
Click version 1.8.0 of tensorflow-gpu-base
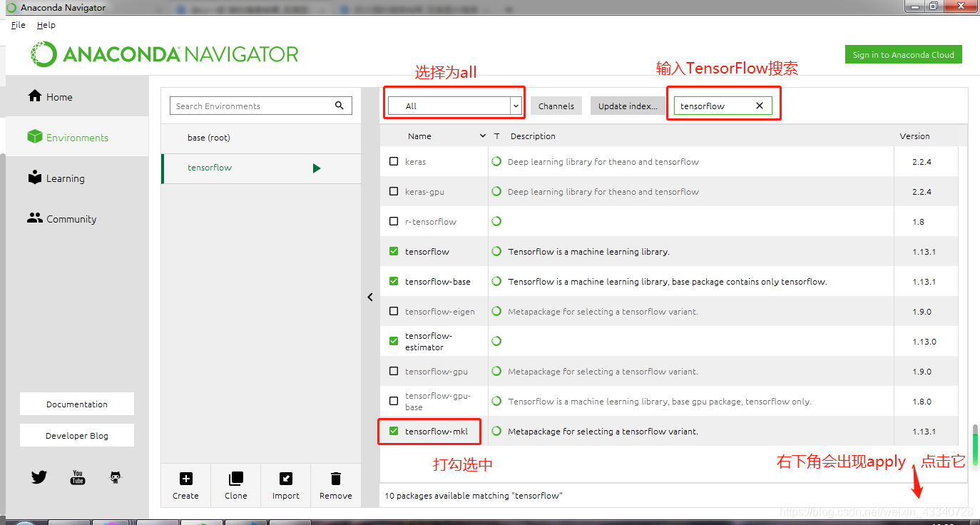click(x=922, y=401)
